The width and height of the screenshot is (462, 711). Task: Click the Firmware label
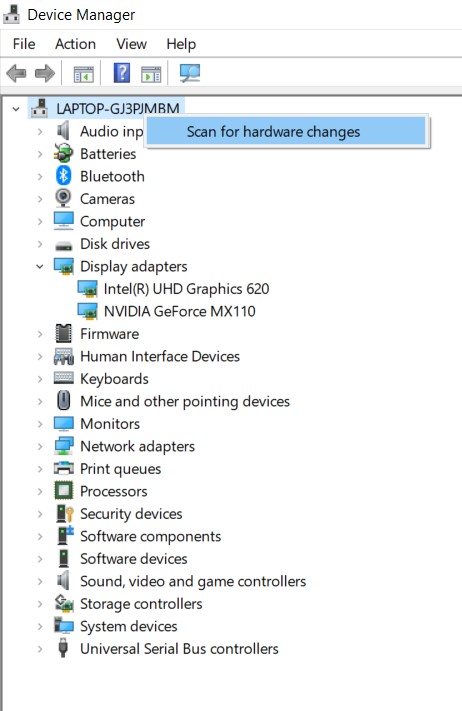point(109,334)
